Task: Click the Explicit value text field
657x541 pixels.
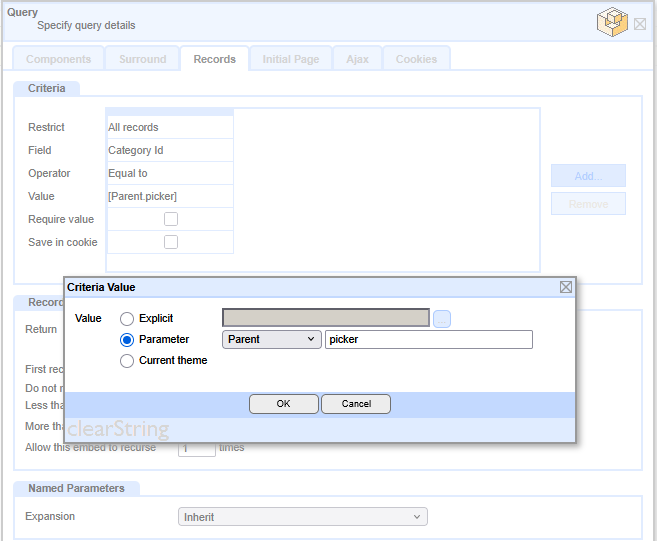Action: tap(325, 318)
